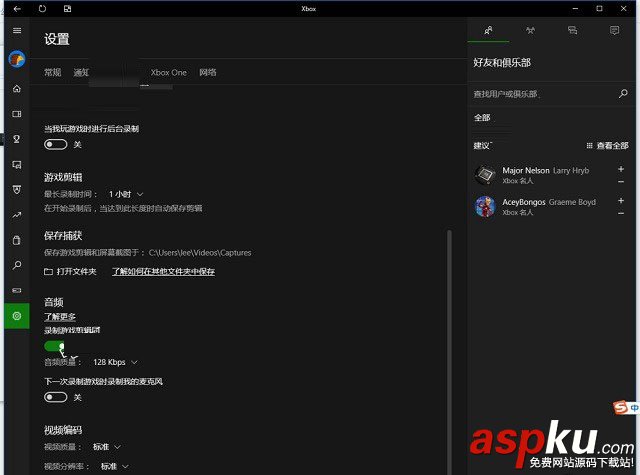Viewport: 640px width, 475px height.
Task: Switch to the Messages panel tab
Action: click(x=572, y=31)
